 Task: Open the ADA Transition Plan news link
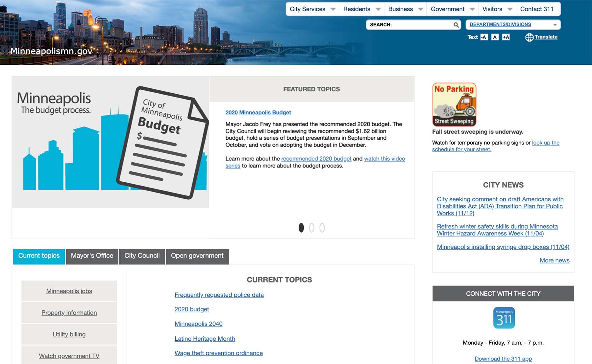point(500,206)
